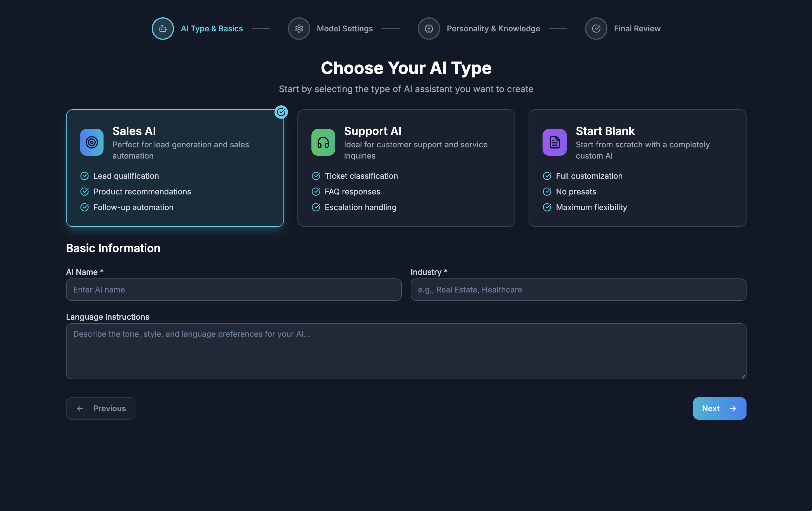Go to Personality & Knowledge step
Screen dimensions: 812x511
click(x=493, y=29)
